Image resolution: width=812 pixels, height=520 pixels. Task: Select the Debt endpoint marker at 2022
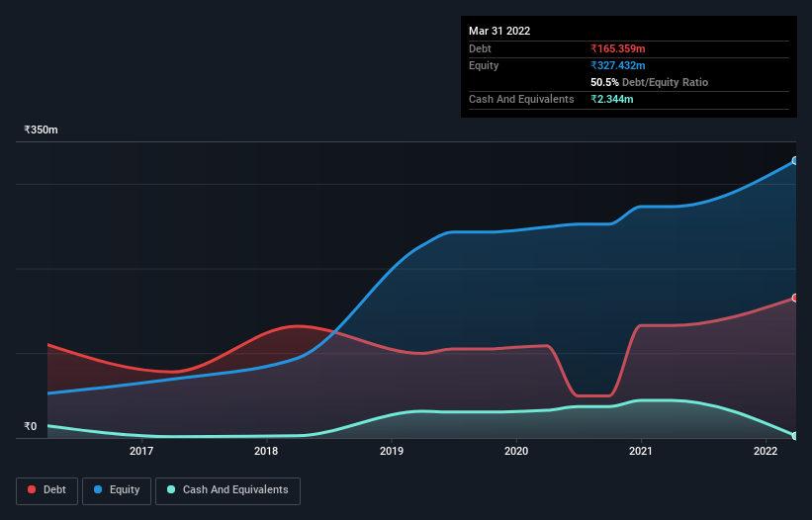[795, 298]
